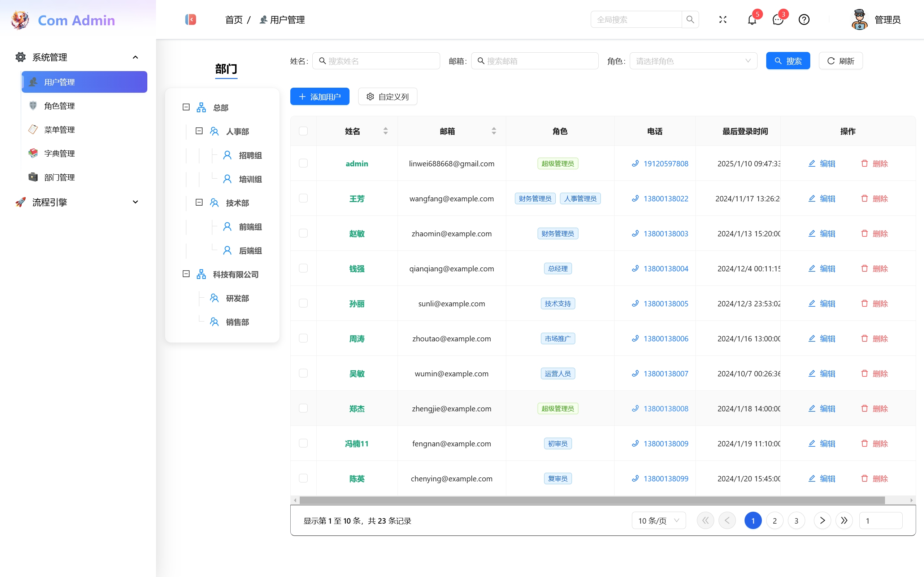The height and width of the screenshot is (577, 924).
Task: Click the 添加用户 button
Action: [x=319, y=97]
